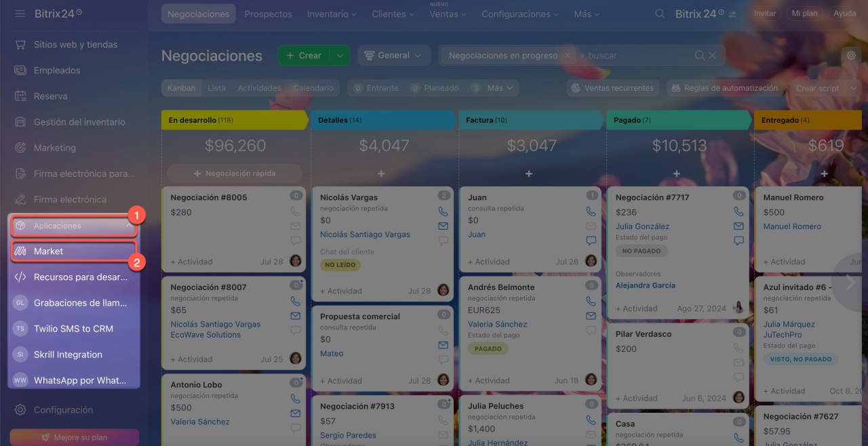Expand the Inventario top menu

(x=332, y=14)
